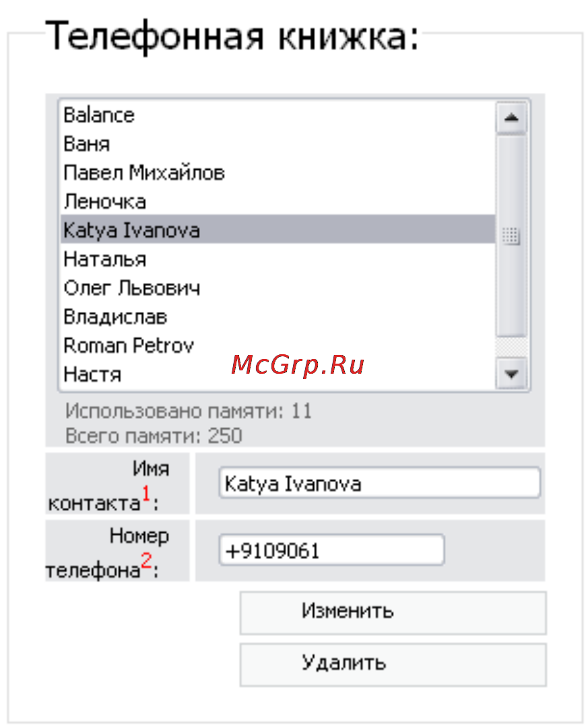The image size is (588, 728).
Task: Select the Настя contact
Action: coord(277,374)
